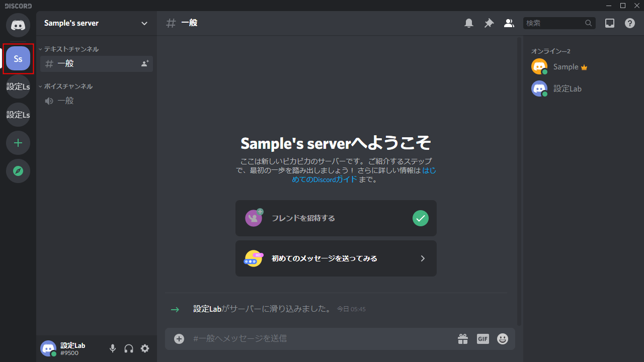
Task: Open the emoji picker smiley
Action: (503, 339)
